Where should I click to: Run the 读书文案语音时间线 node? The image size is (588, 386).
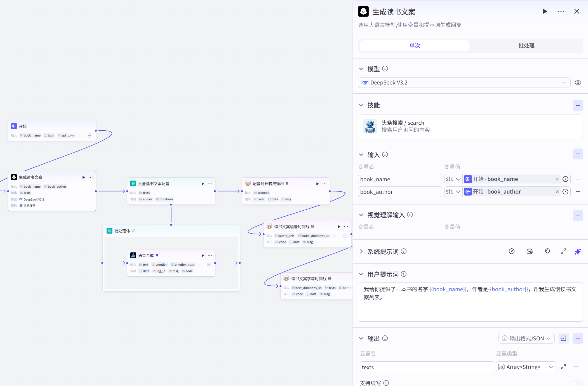point(339,227)
